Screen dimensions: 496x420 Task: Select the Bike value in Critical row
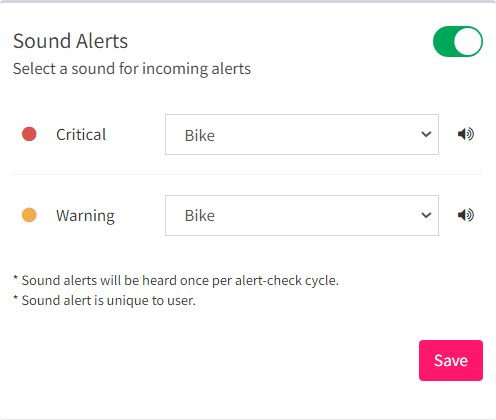[x=200, y=135]
